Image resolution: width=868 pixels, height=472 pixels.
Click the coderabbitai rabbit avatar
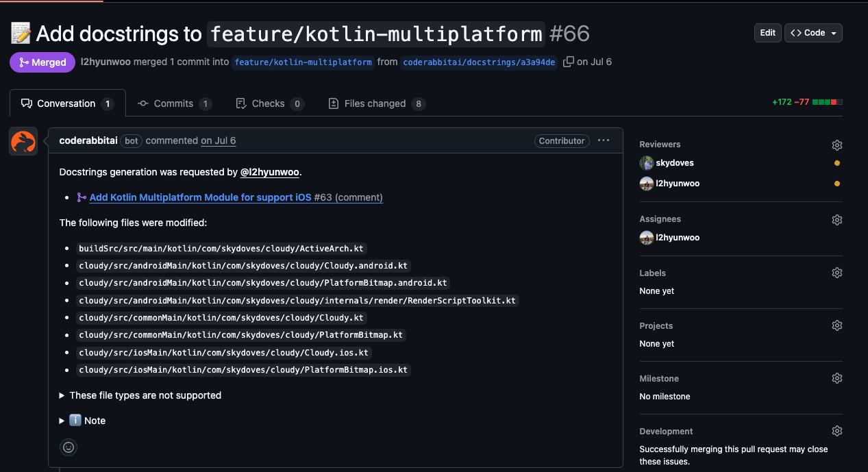point(23,141)
